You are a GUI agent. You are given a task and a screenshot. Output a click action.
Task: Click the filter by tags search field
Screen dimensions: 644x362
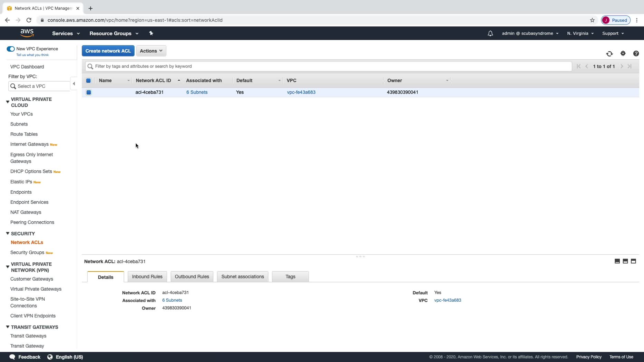point(329,66)
